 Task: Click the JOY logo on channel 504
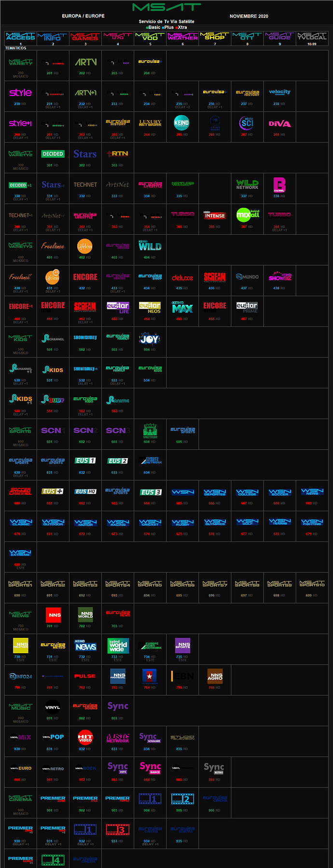coord(150,338)
